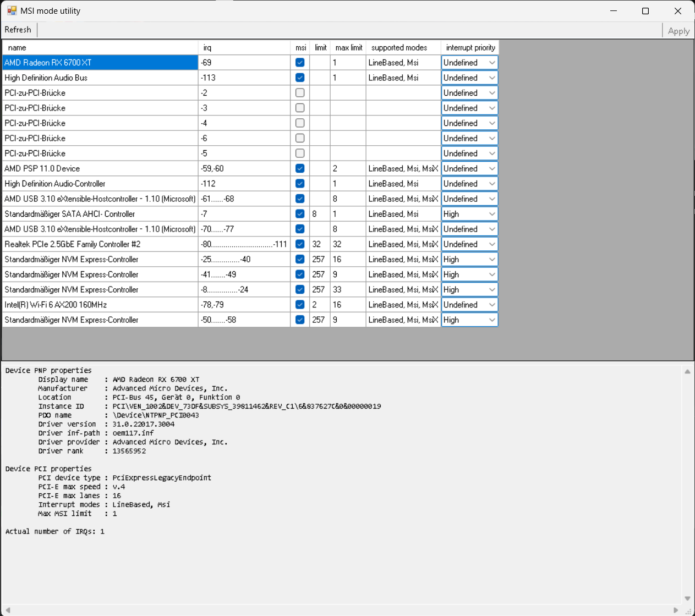The image size is (695, 616).
Task: Toggle MSI checkbox for Intel Wi-Fi 6 AX200
Action: coord(300,305)
